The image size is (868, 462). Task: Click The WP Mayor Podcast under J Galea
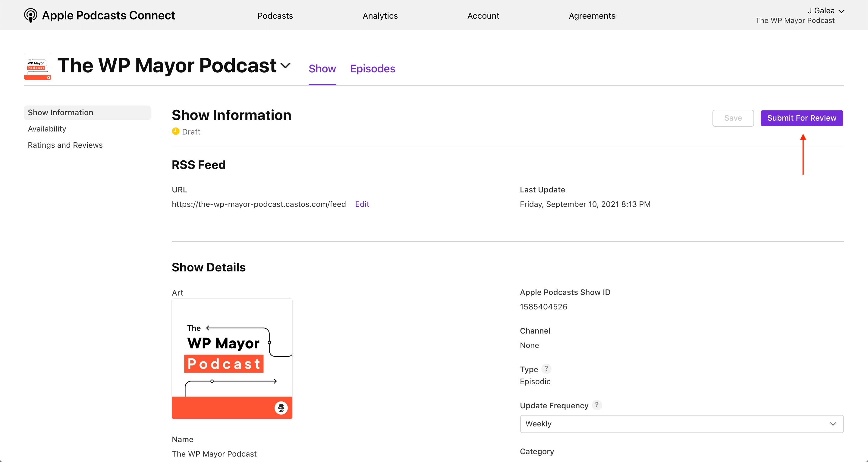pos(795,21)
